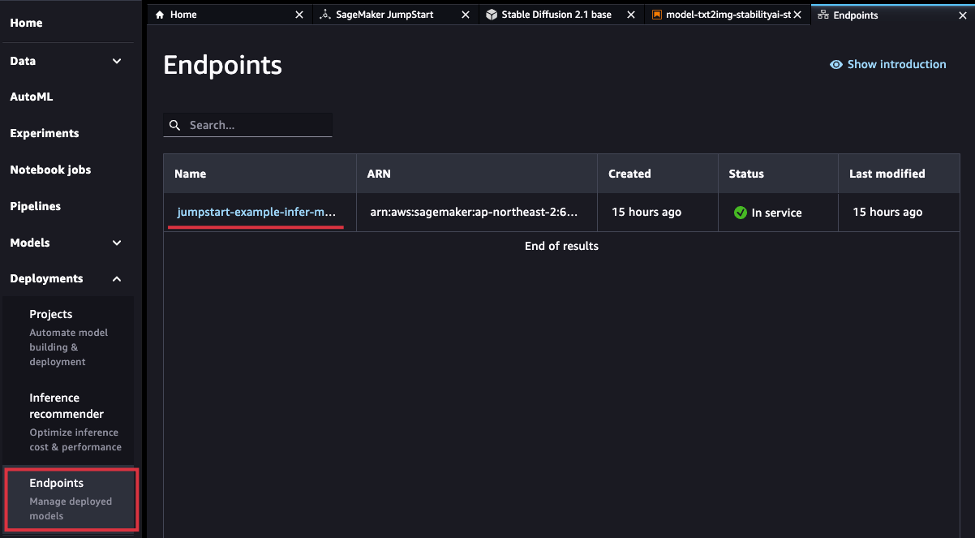Toggle the eye icon beside Show introduction
The image size is (977, 539).
point(836,64)
